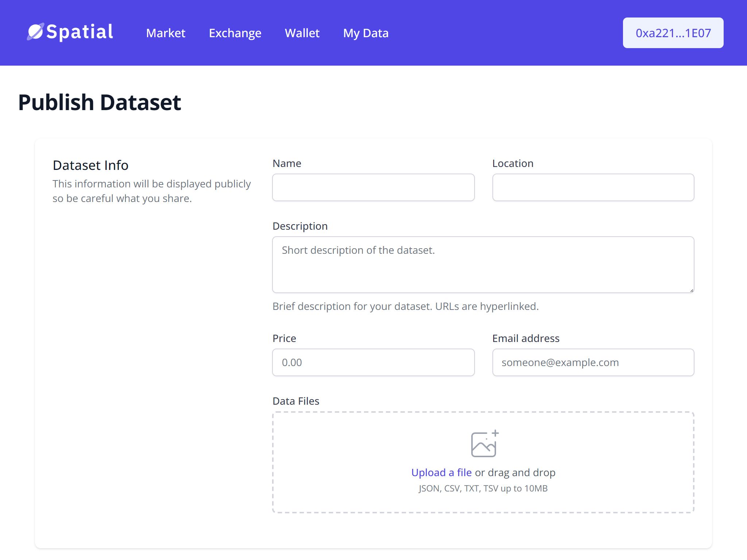
Task: Navigate to My Data
Action: click(x=365, y=33)
